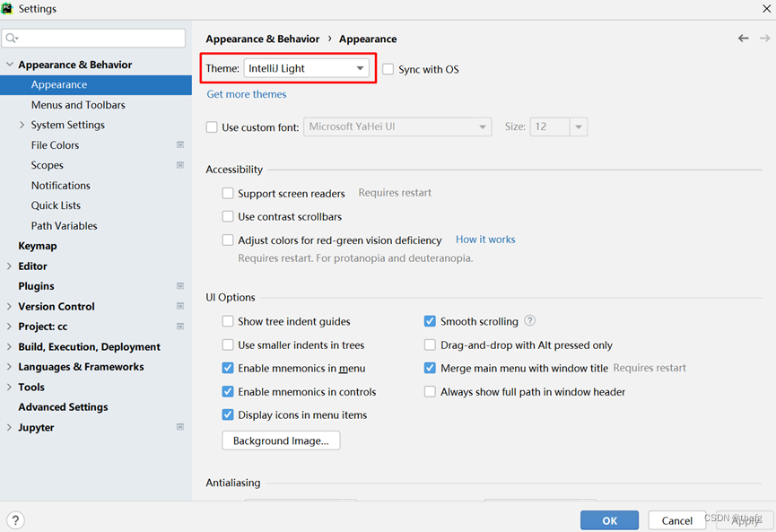Enable Use custom font checkbox
This screenshot has height=532, width=776.
click(x=212, y=127)
